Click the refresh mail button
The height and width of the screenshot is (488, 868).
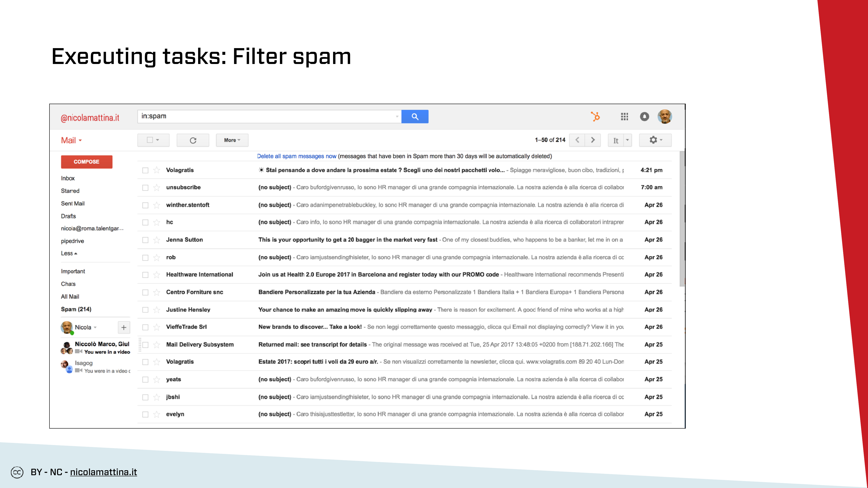193,140
